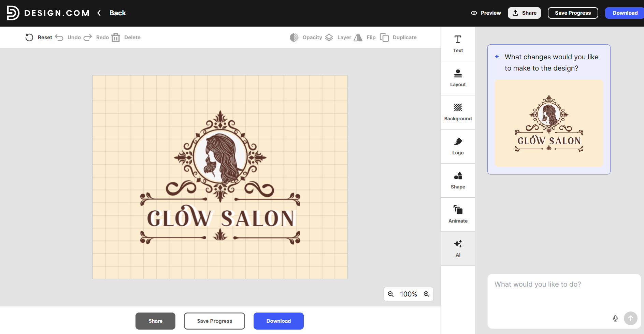The image size is (644, 334).
Task: Click the 100% zoom level value
Action: [x=409, y=294]
